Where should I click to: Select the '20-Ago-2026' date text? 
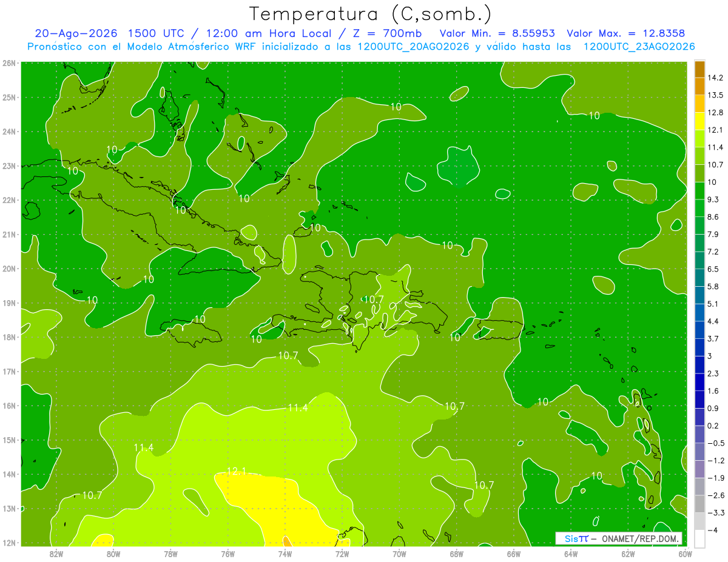click(76, 33)
